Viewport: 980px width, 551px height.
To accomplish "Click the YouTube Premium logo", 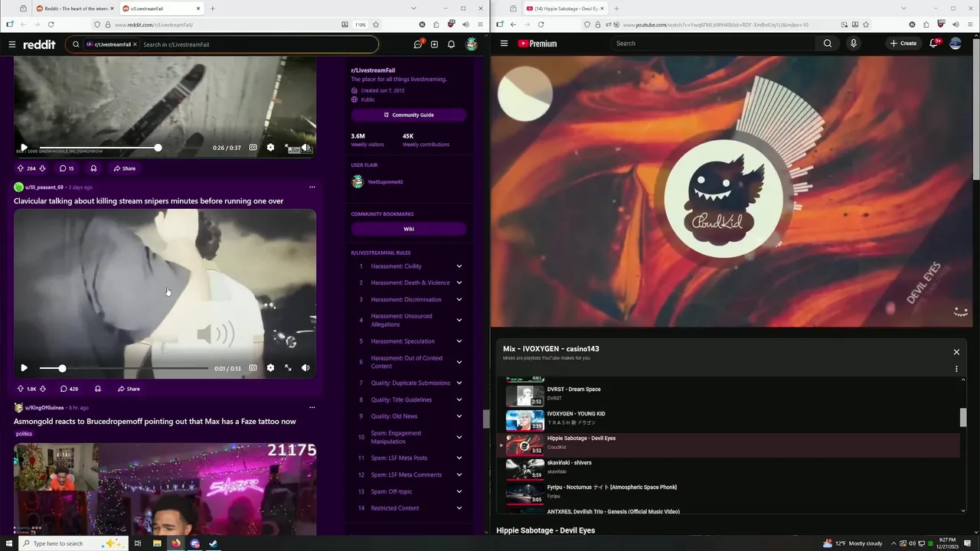I will [x=537, y=44].
